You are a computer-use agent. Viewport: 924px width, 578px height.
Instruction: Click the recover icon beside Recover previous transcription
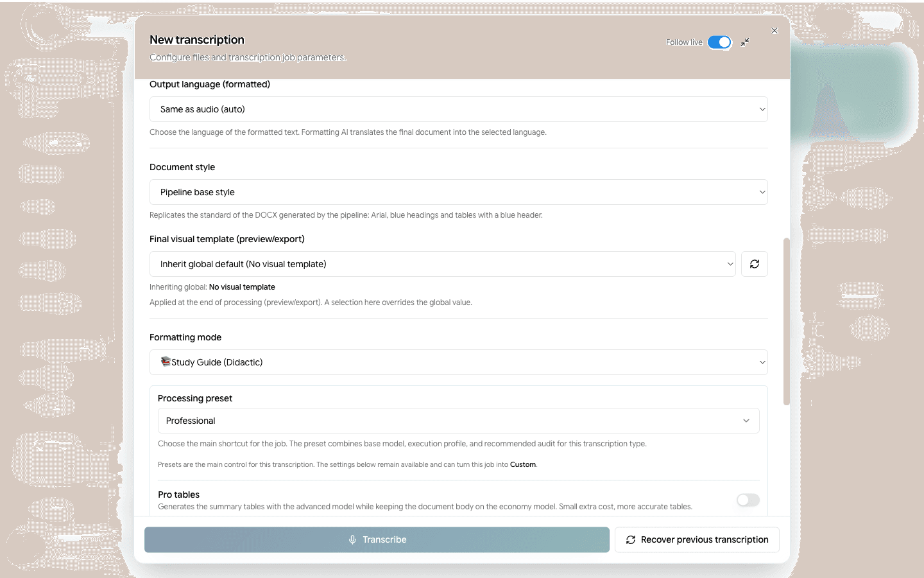631,540
